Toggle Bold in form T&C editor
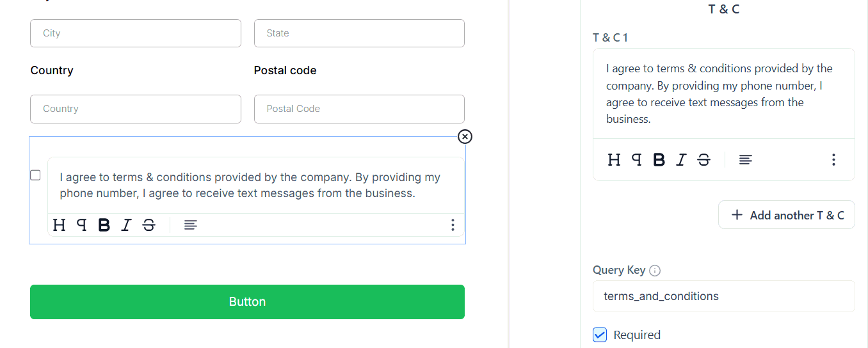This screenshot has width=868, height=348. pos(104,225)
